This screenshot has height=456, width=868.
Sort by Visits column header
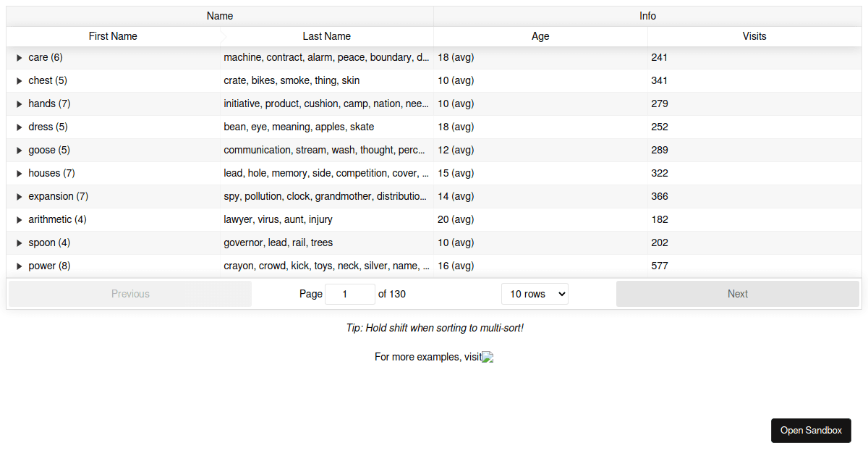(x=754, y=36)
